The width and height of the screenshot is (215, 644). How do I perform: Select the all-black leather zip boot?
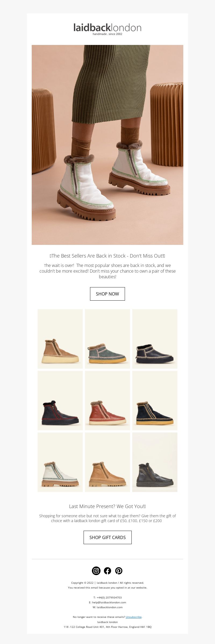click(155, 462)
